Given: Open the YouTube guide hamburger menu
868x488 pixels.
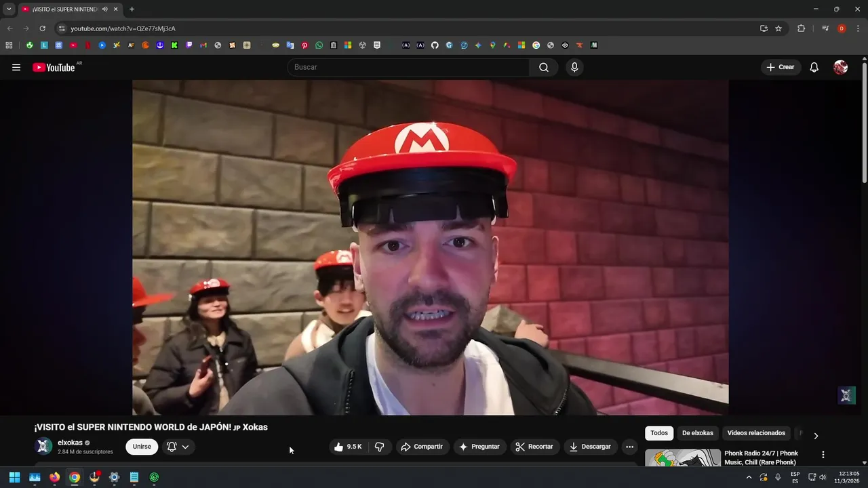Looking at the screenshot, I should (x=16, y=67).
